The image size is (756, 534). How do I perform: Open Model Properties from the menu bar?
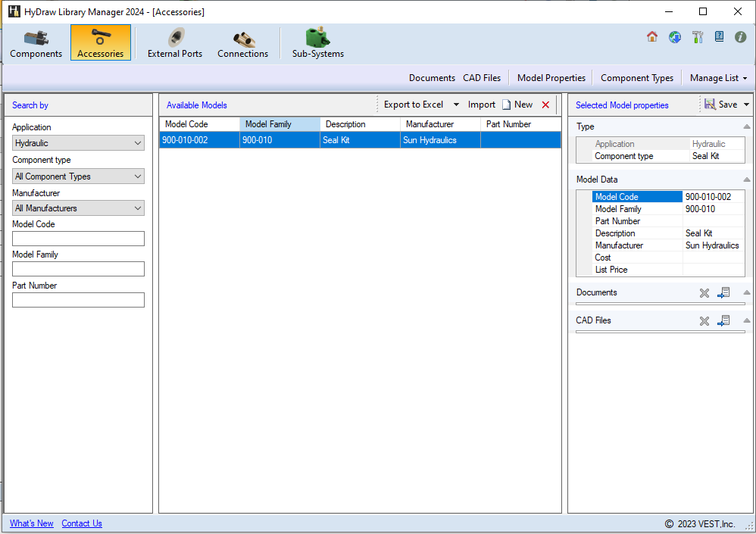coord(551,78)
